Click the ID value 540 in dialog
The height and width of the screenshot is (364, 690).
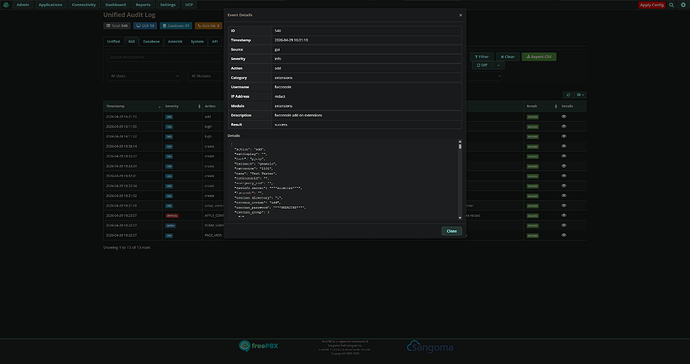click(278, 31)
